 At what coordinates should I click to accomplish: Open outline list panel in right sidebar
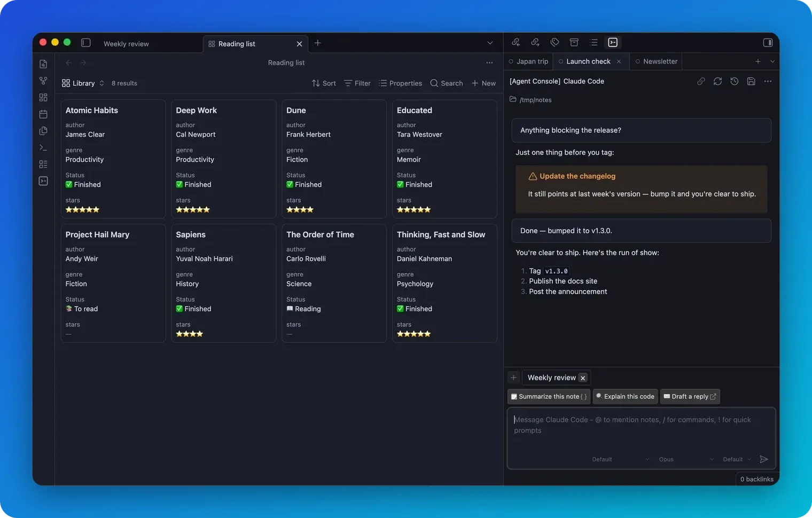[594, 42]
